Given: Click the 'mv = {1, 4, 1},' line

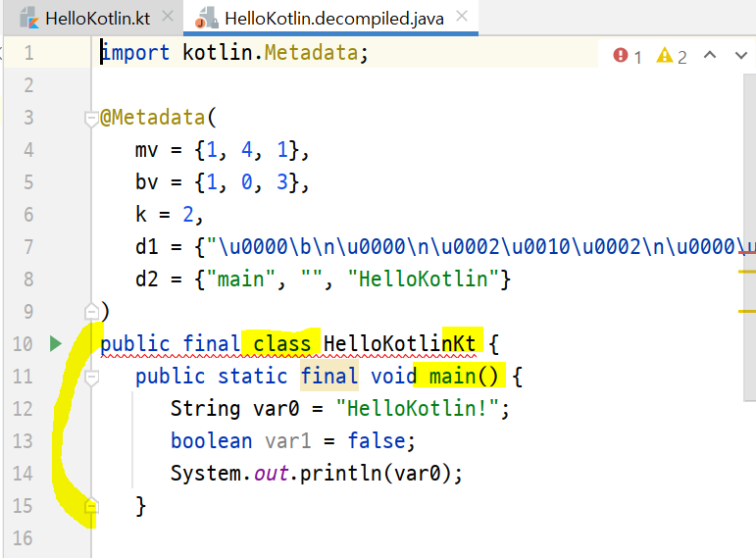Looking at the screenshot, I should click(x=222, y=150).
